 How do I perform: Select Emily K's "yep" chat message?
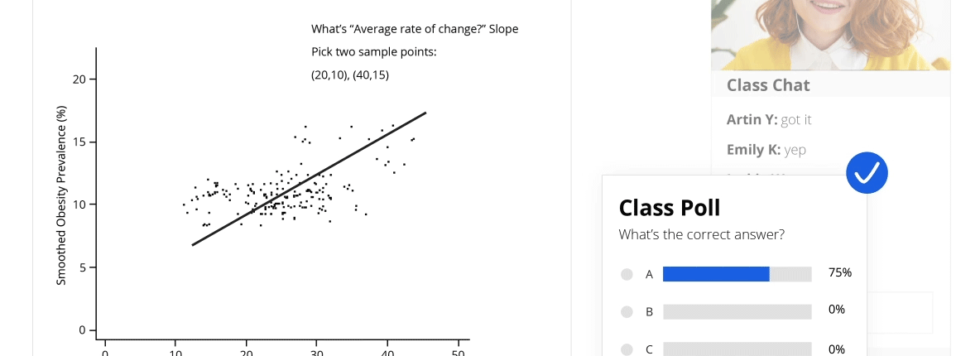[766, 150]
